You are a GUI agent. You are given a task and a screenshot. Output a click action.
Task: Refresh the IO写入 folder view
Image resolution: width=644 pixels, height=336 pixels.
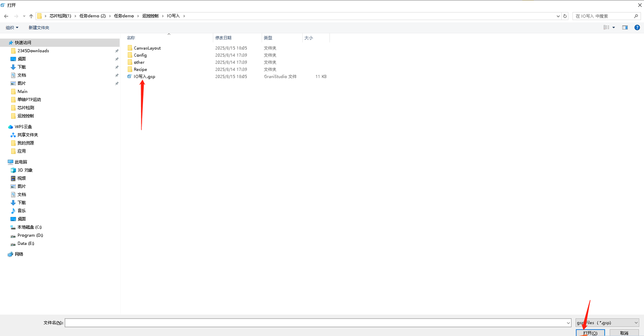565,16
